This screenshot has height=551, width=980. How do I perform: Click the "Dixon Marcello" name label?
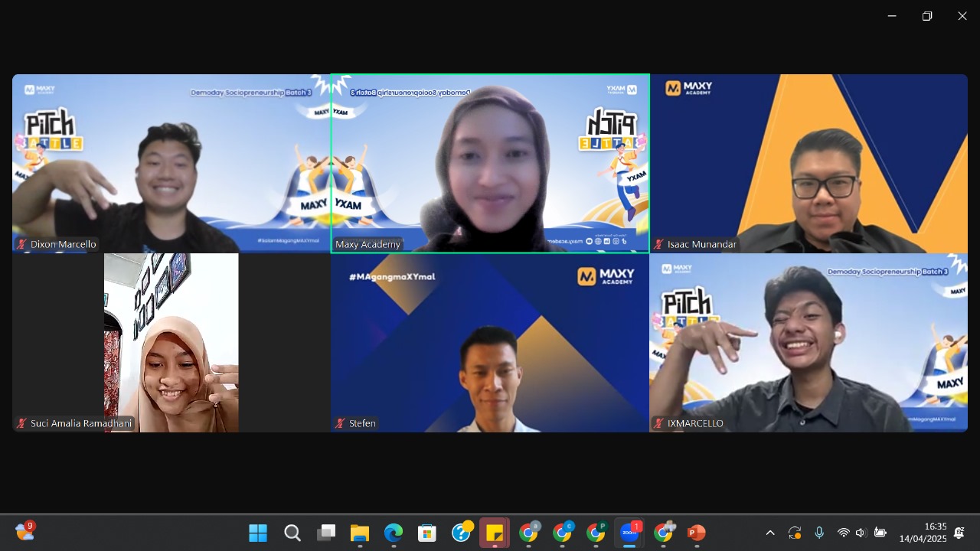(64, 245)
